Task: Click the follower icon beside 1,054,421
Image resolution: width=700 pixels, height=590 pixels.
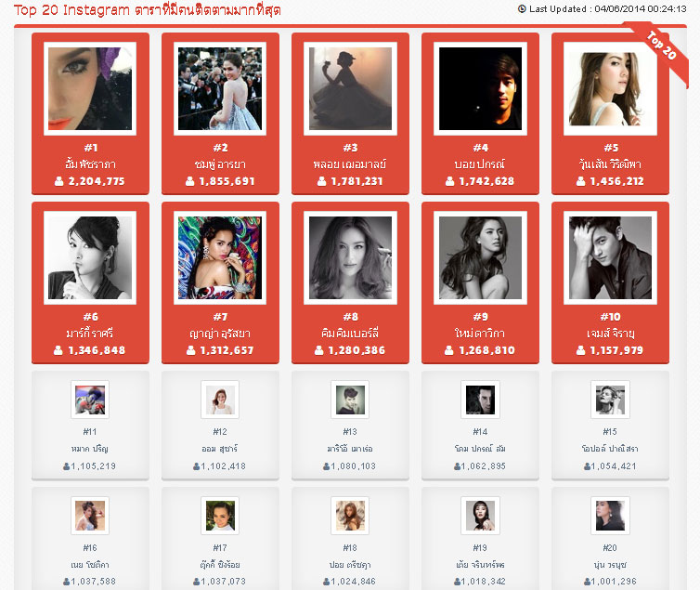Action: point(587,466)
